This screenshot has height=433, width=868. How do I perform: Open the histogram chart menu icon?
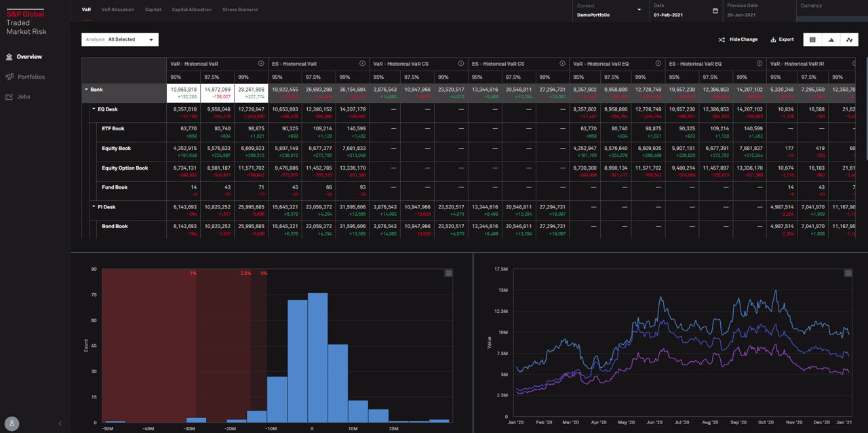[x=448, y=273]
